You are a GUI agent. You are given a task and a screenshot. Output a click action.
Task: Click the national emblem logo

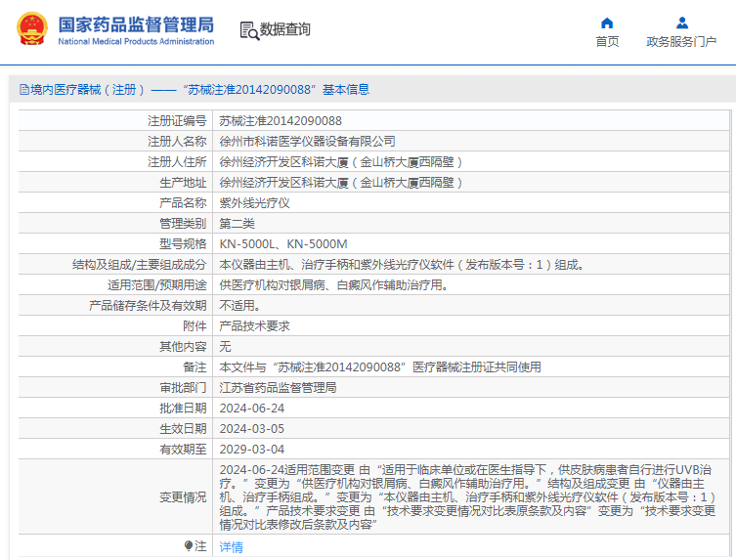pyautogui.click(x=30, y=29)
